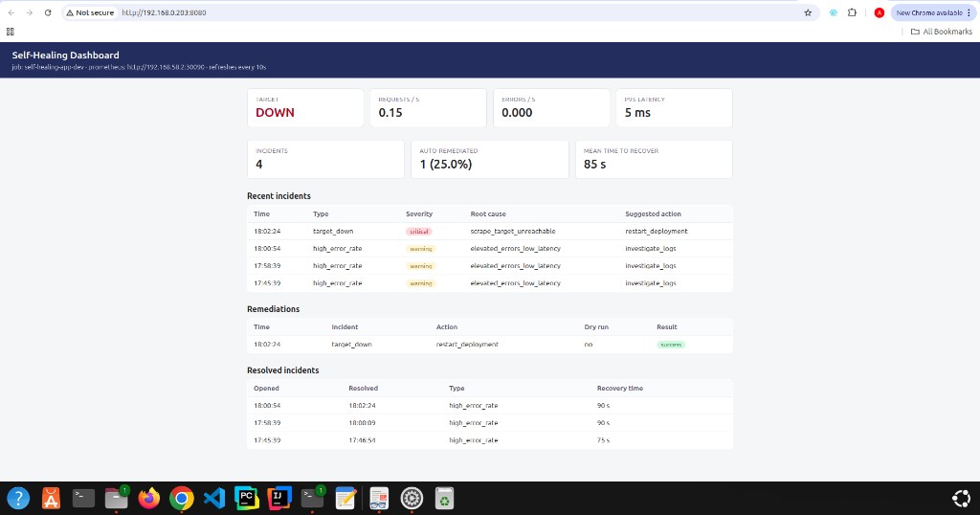
Task: Open the Extensions puzzle icon
Action: click(x=852, y=12)
